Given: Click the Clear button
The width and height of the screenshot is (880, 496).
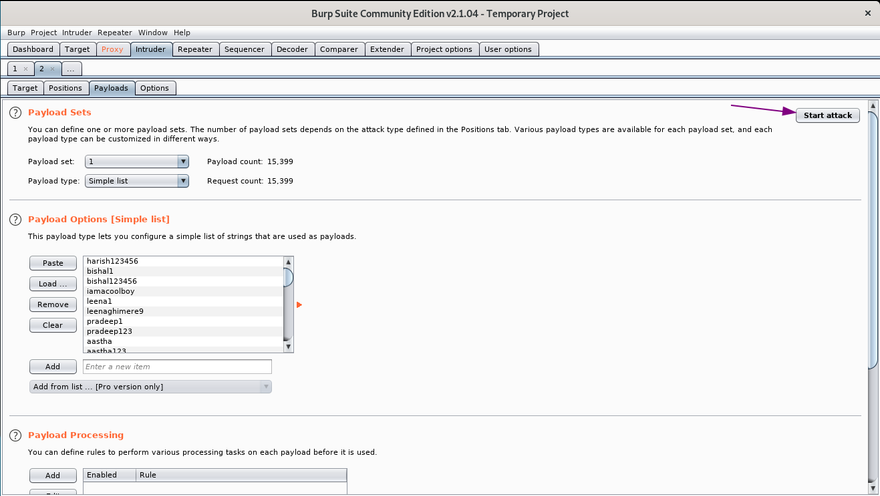Looking at the screenshot, I should [x=53, y=325].
